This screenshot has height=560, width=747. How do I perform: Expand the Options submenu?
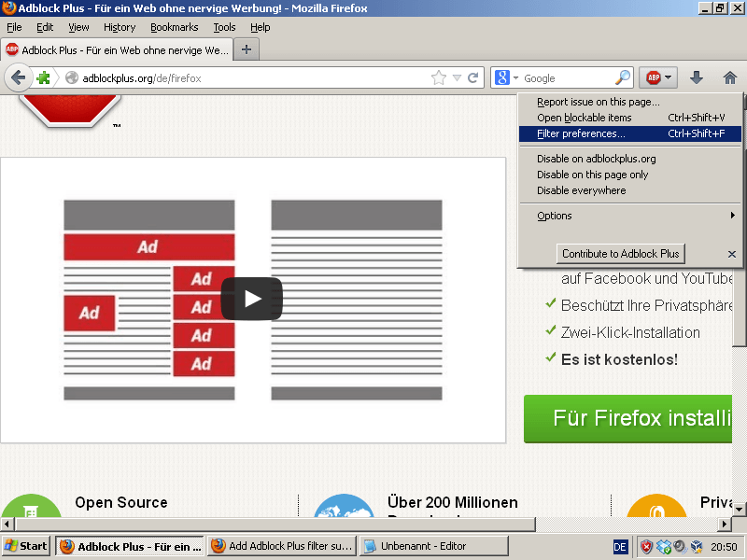click(x=629, y=216)
